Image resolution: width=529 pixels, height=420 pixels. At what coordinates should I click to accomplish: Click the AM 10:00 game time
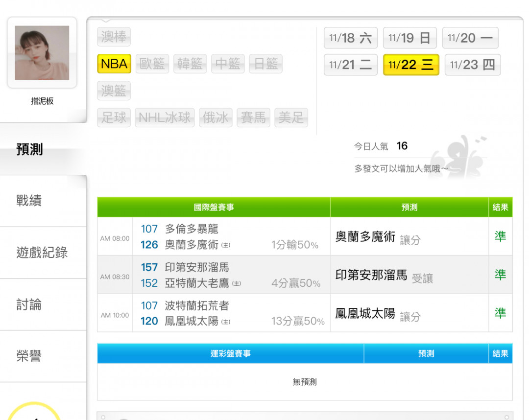tap(115, 315)
